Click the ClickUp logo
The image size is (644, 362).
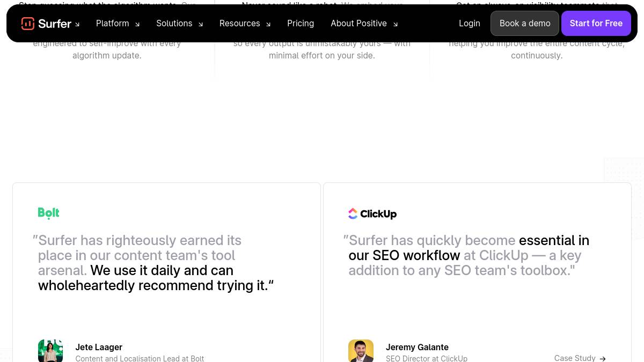pos(372,213)
